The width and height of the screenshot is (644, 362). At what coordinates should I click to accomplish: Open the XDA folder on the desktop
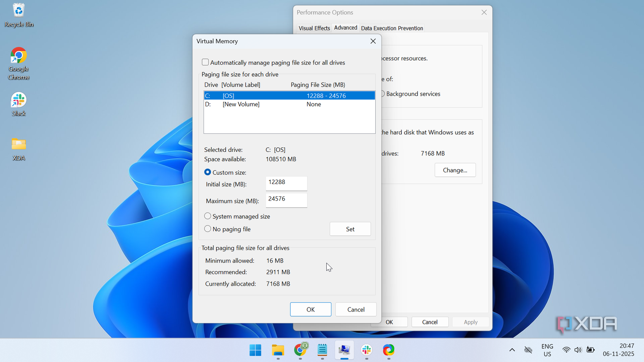point(18,144)
